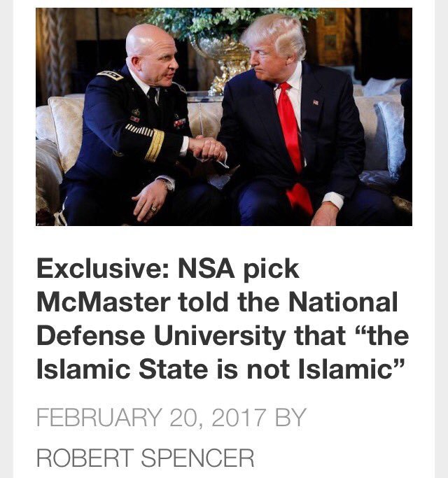Click the word "McMaster" in the headline
This screenshot has height=478, width=448.
click(104, 302)
